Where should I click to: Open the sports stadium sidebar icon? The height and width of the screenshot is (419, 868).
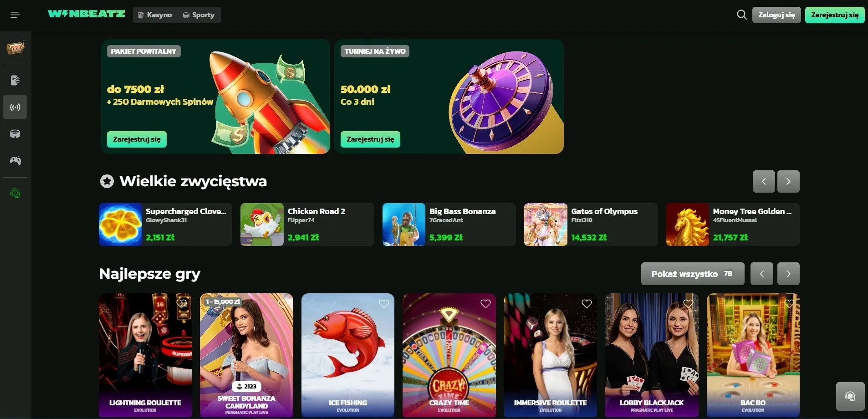(15, 134)
